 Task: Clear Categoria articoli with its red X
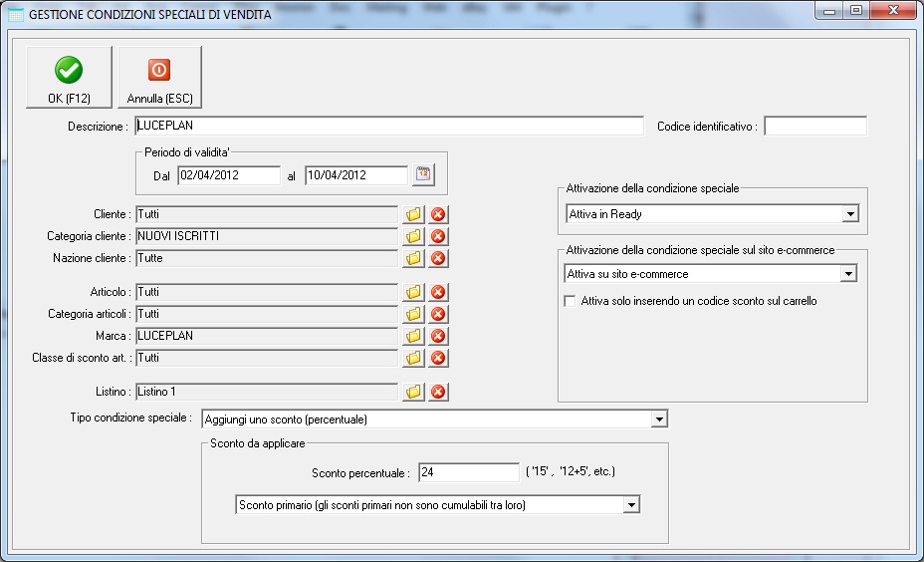click(438, 314)
